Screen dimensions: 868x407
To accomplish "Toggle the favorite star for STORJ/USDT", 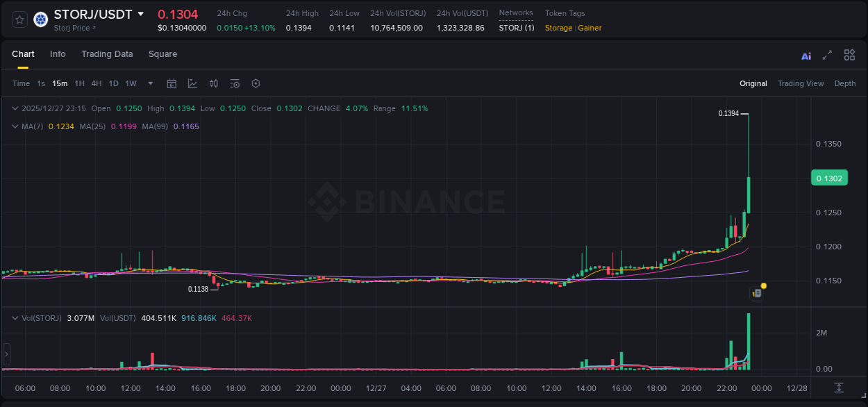I will tap(19, 19).
